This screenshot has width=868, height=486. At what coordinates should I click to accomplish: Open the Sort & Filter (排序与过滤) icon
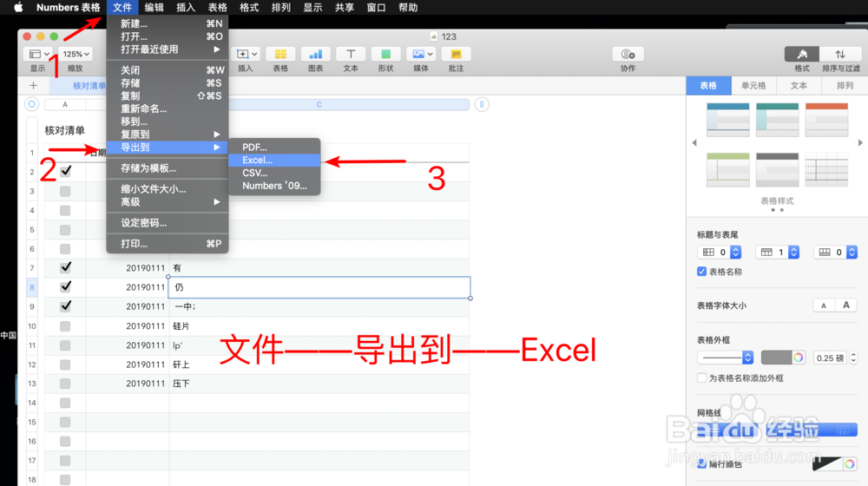point(840,54)
